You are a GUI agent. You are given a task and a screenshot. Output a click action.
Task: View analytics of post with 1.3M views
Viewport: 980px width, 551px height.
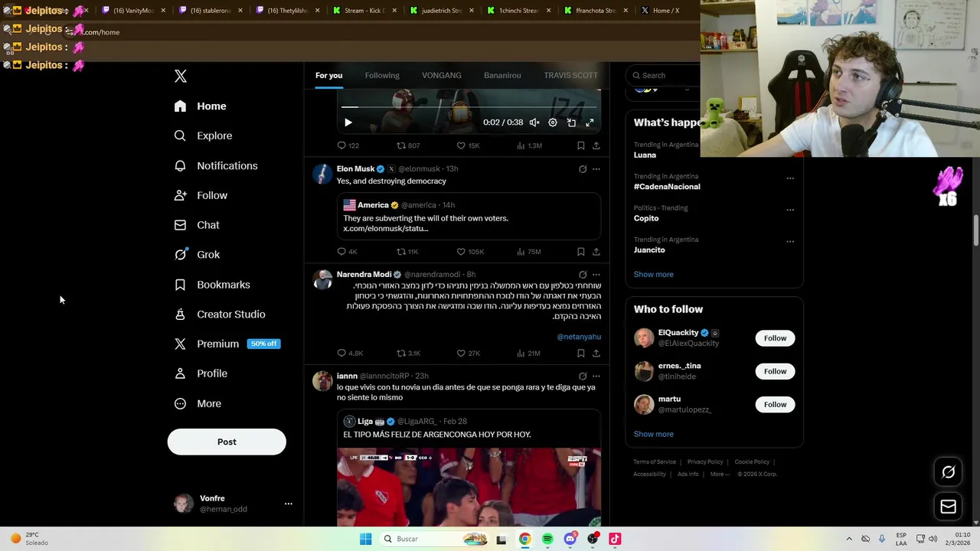(529, 145)
